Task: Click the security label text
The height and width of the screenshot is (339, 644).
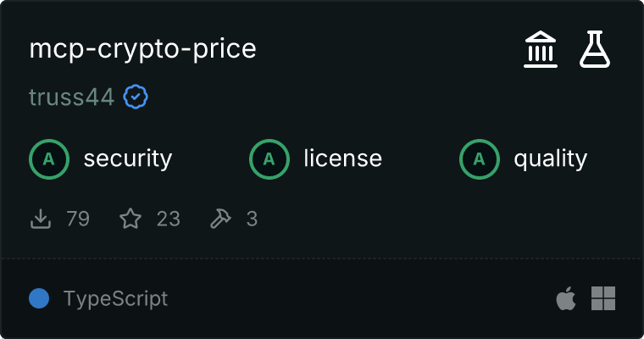Action: (128, 158)
